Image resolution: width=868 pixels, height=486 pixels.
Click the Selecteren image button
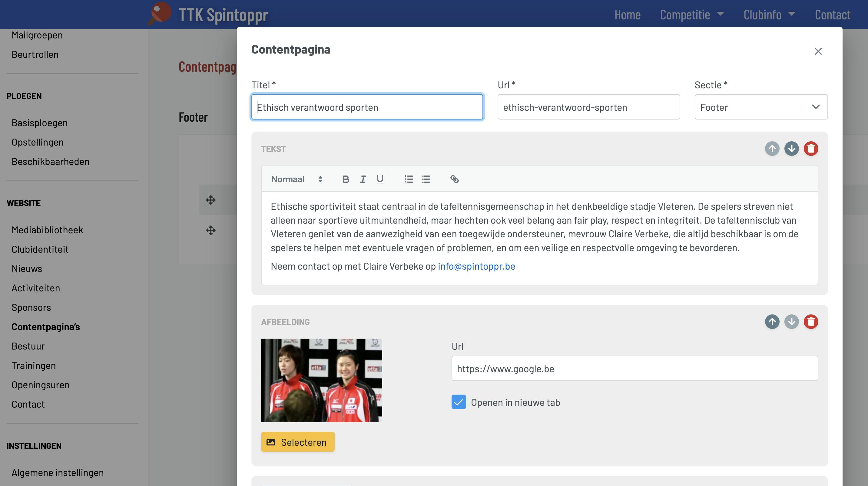297,442
